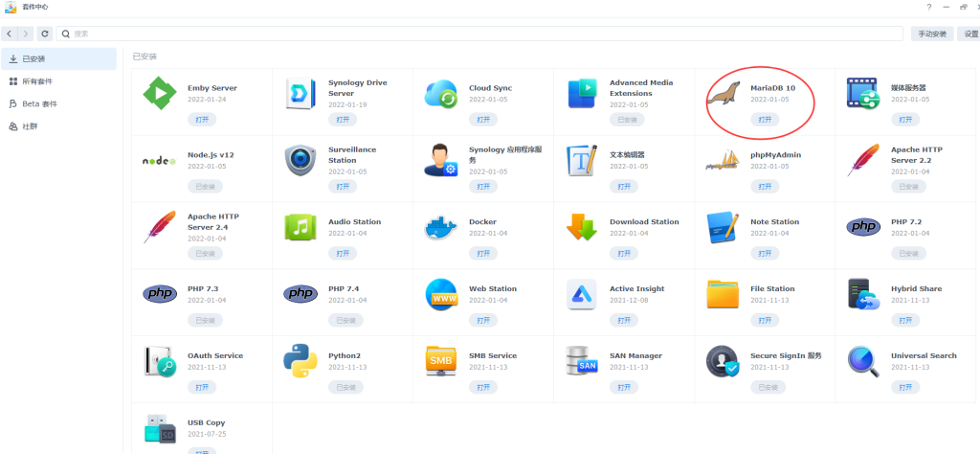Click the 文本编辑器 icon
Screen dimensions: 980x454
(583, 161)
